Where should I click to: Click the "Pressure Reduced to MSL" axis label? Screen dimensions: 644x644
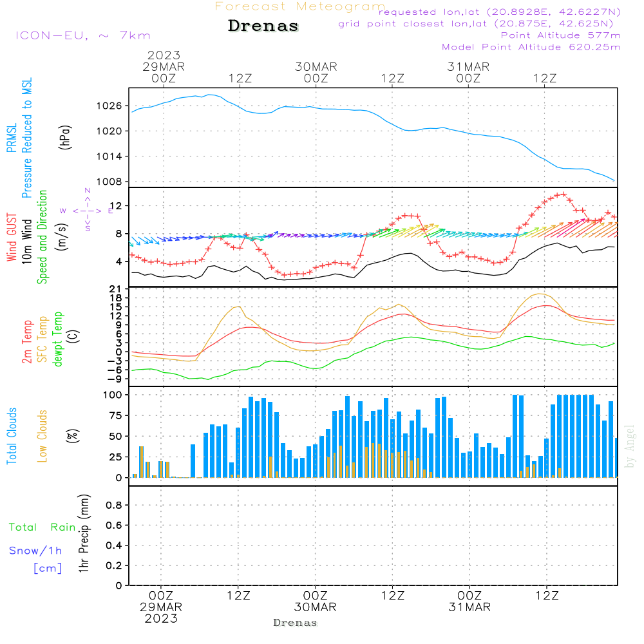28,138
